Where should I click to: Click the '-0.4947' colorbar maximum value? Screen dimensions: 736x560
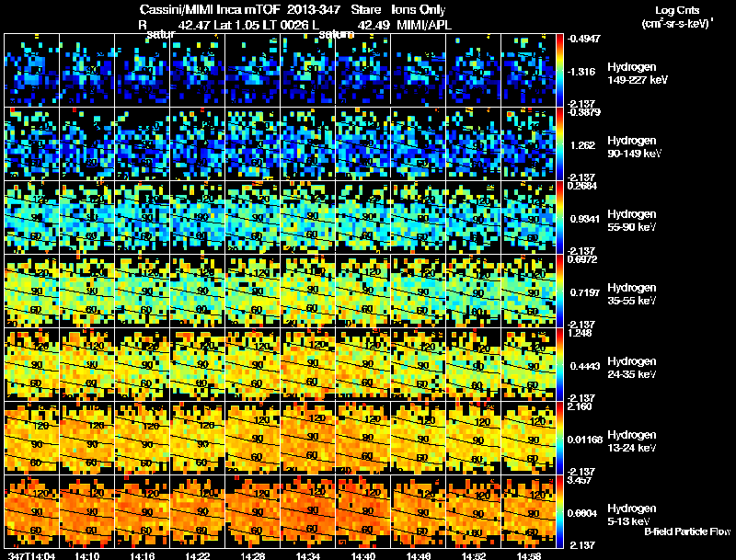pyautogui.click(x=584, y=39)
